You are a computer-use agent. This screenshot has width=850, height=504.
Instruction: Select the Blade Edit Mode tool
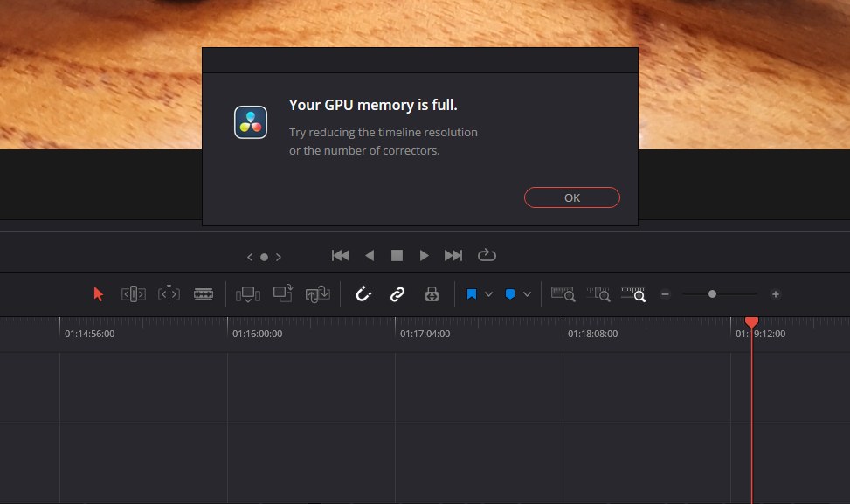click(204, 294)
